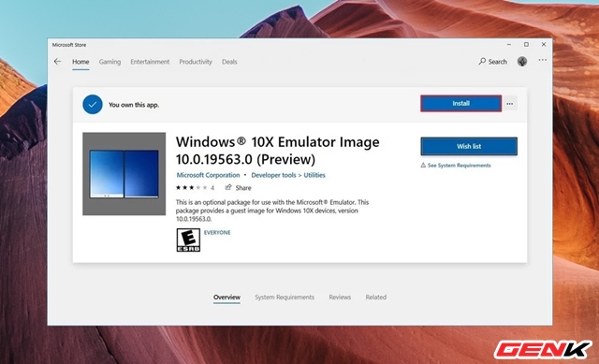Open the Deals tab
The height and width of the screenshot is (364, 599).
point(229,62)
